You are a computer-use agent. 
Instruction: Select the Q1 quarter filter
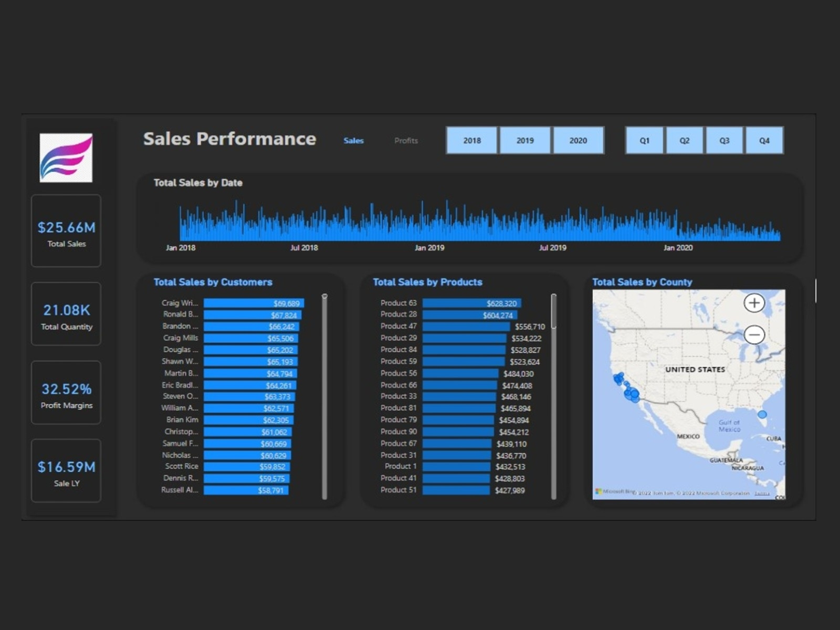click(645, 140)
